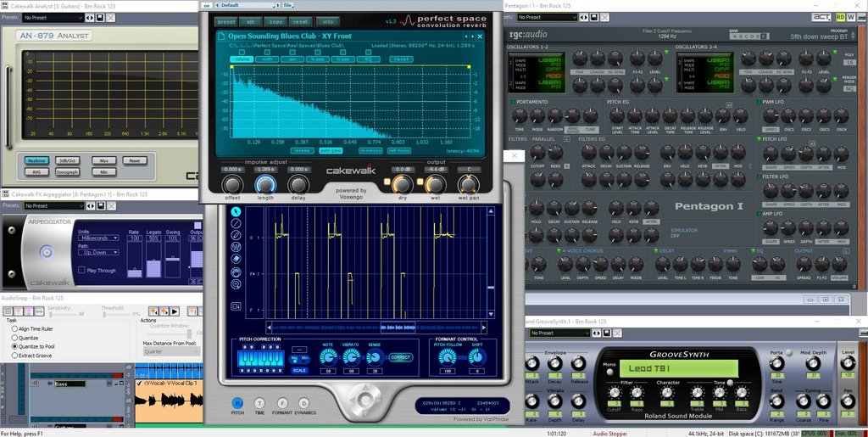Open Presets dropdown in Cakewalk Analyst
Viewport: 868px width, 437px height.
(x=53, y=18)
